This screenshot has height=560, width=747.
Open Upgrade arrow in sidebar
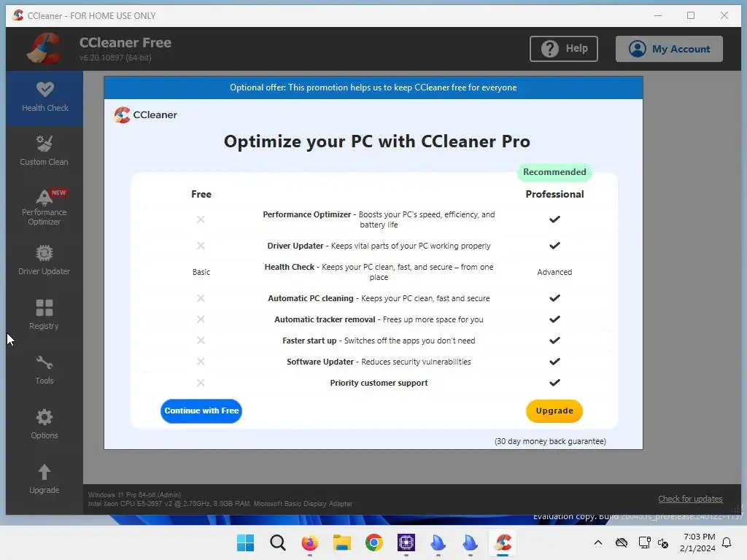coord(44,479)
